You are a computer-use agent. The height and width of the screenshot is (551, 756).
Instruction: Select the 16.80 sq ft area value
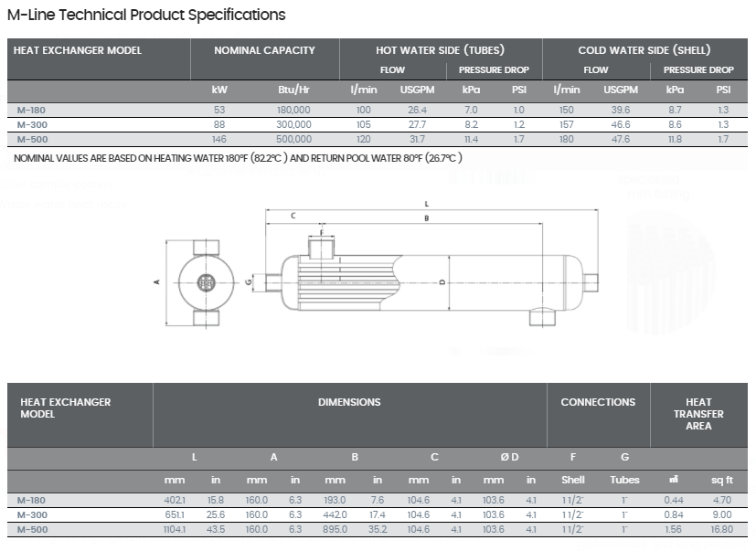722,529
